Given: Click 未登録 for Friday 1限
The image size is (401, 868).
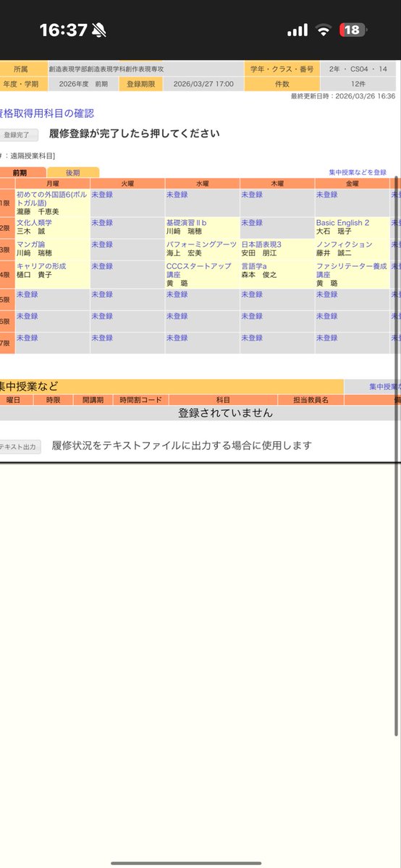Looking at the screenshot, I should [327, 195].
